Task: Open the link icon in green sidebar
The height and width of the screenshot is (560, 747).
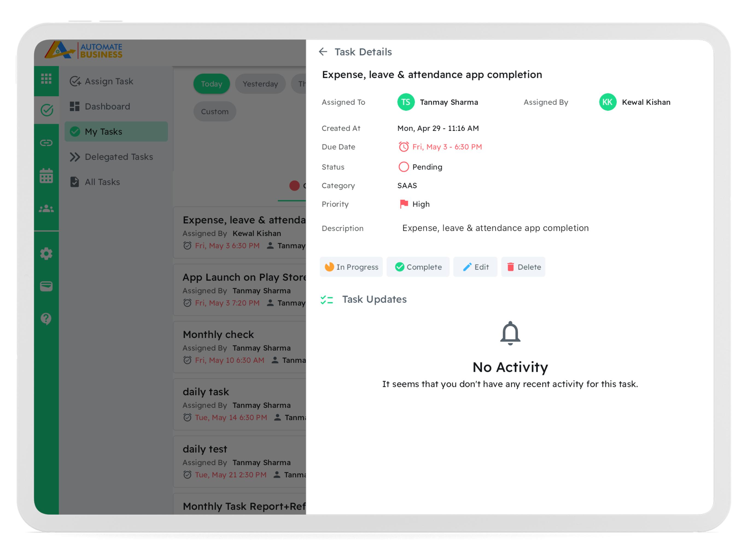Action: (46, 143)
